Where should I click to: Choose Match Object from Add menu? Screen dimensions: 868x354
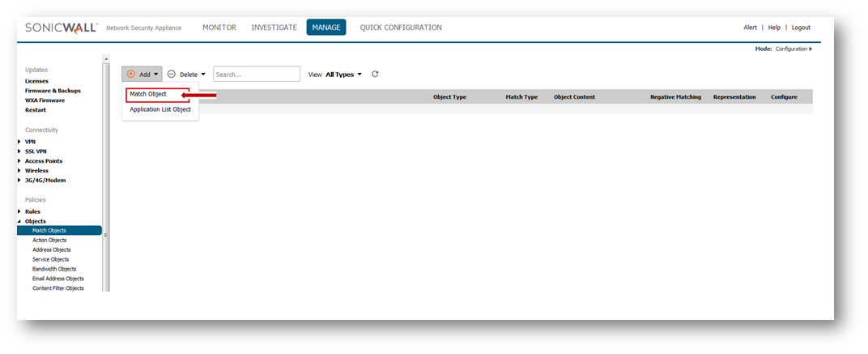(148, 94)
